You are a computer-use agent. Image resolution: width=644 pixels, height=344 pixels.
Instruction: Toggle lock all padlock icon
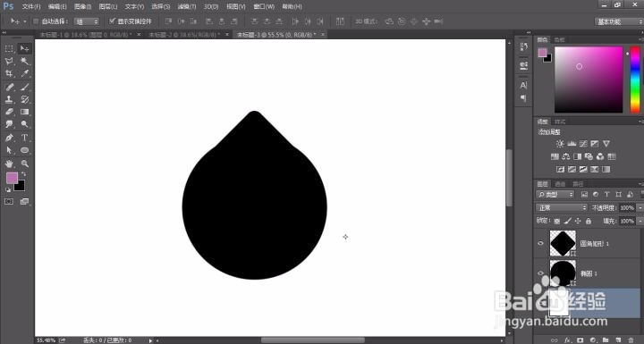589,221
